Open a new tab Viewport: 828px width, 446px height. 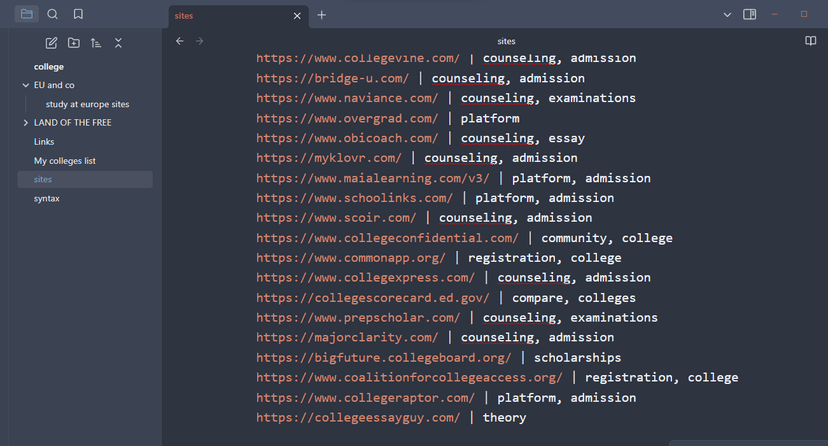tap(321, 15)
